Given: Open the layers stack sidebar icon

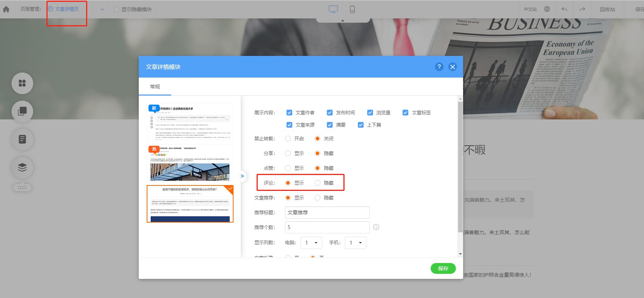Looking at the screenshot, I should point(22,167).
